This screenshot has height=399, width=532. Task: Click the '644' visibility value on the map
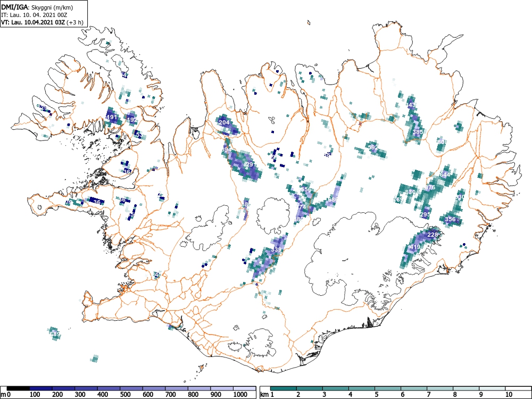pos(445,174)
